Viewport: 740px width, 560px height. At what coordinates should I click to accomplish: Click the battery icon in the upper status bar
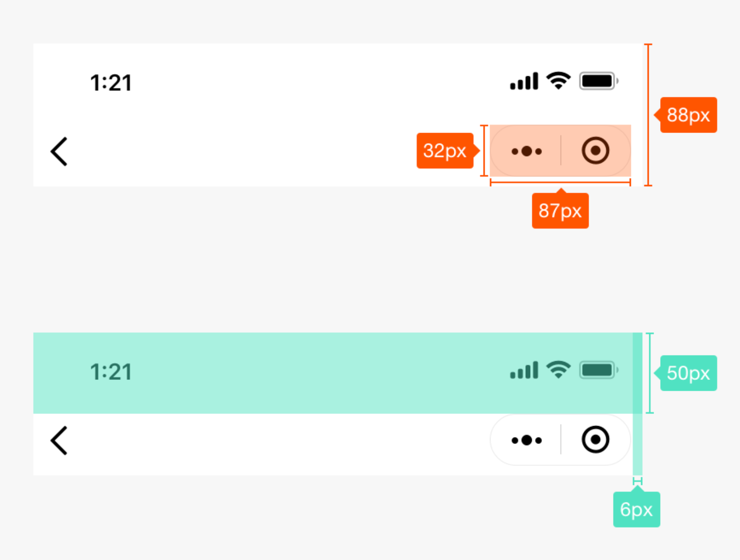click(x=598, y=81)
